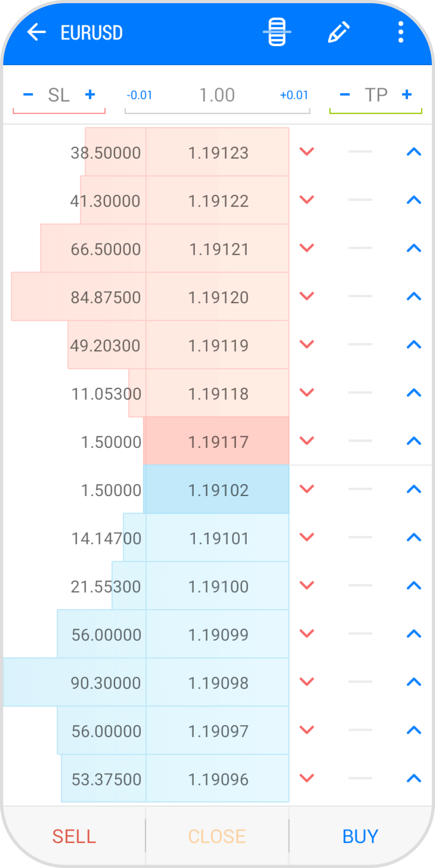Increase take profit with TP plus

click(x=407, y=94)
